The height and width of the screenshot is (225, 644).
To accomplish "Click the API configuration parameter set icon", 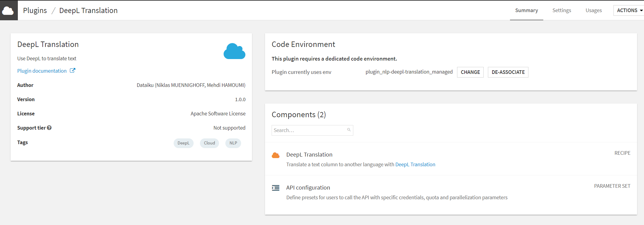I will pos(276,188).
